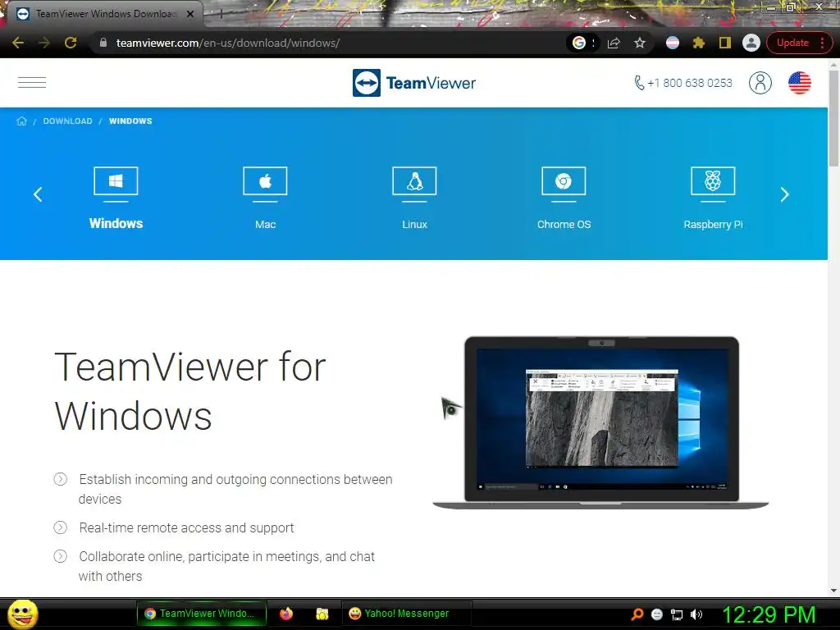840x630 pixels.
Task: Select the Linux platform icon
Action: click(x=414, y=184)
